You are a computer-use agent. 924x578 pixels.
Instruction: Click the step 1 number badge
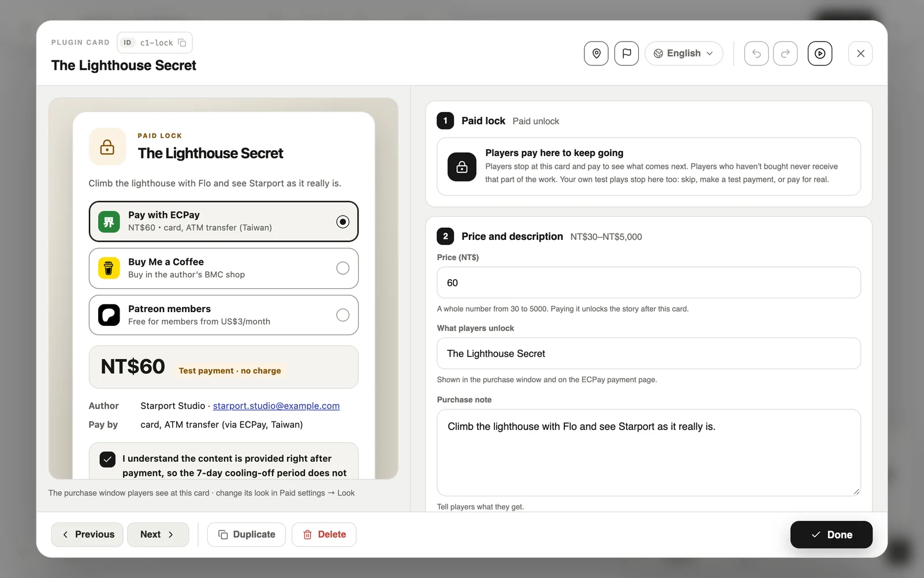445,121
